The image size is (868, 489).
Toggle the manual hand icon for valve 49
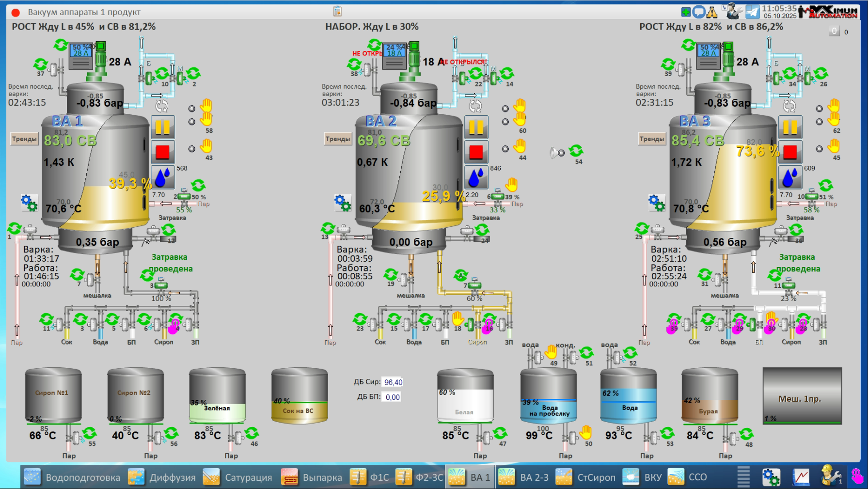[551, 352]
